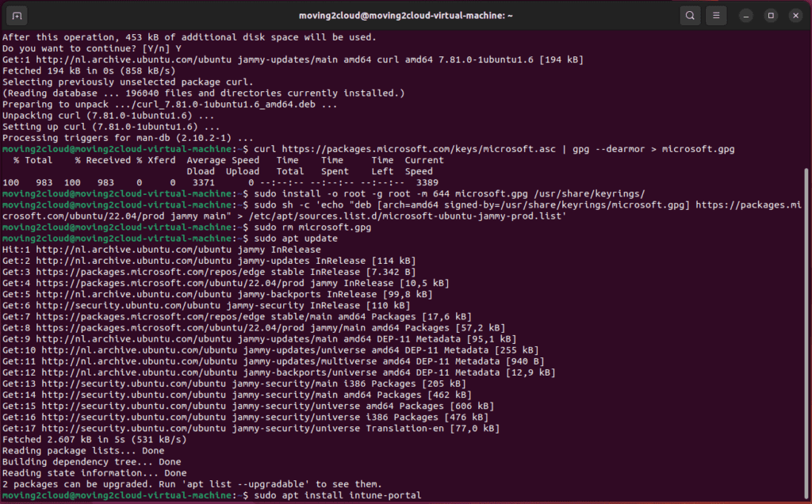Image resolution: width=812 pixels, height=504 pixels.
Task: Maximize the terminal window
Action: click(770, 15)
